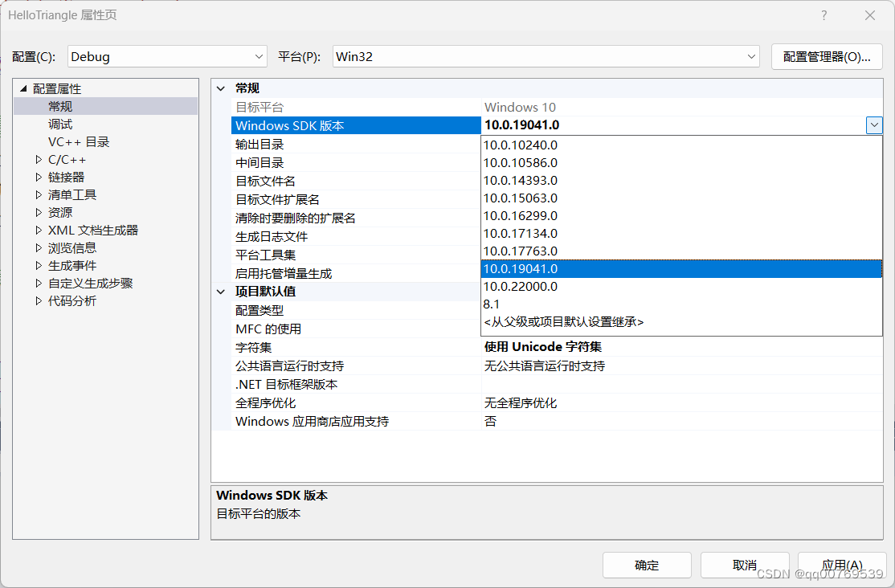Close the Windows SDK 版本 dropdown arrow
This screenshot has width=895, height=588.
pos(875,125)
